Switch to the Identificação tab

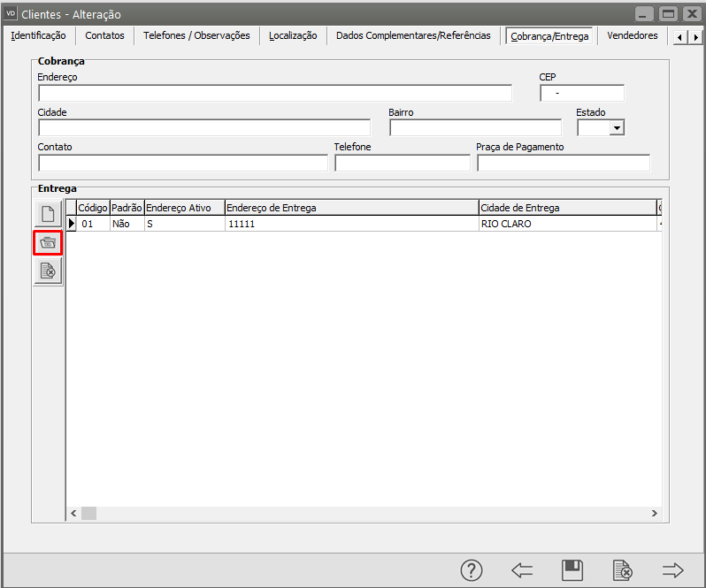click(x=38, y=35)
